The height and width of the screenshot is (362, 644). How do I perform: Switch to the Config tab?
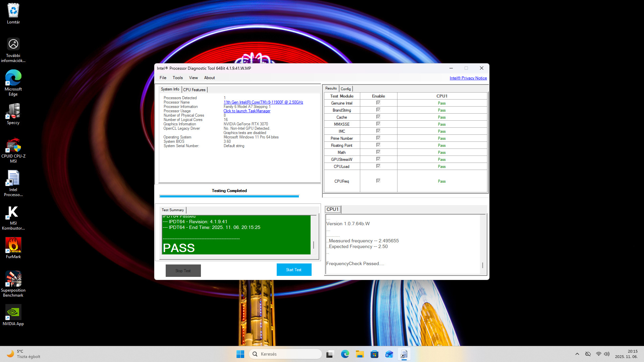345,89
